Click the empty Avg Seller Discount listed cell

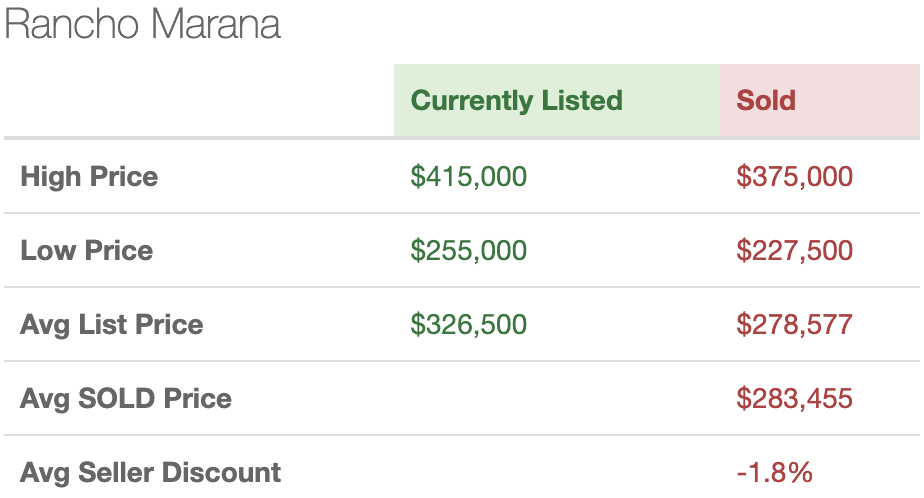[x=557, y=467]
